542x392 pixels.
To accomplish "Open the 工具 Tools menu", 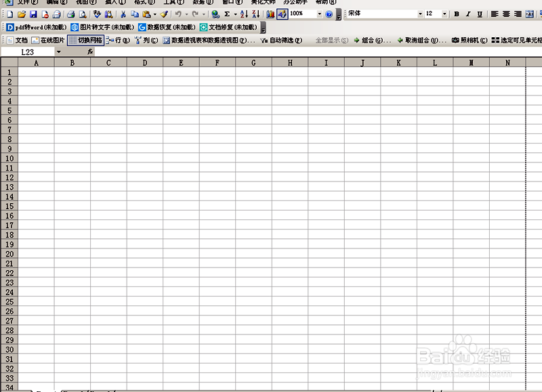I will pos(173,2).
